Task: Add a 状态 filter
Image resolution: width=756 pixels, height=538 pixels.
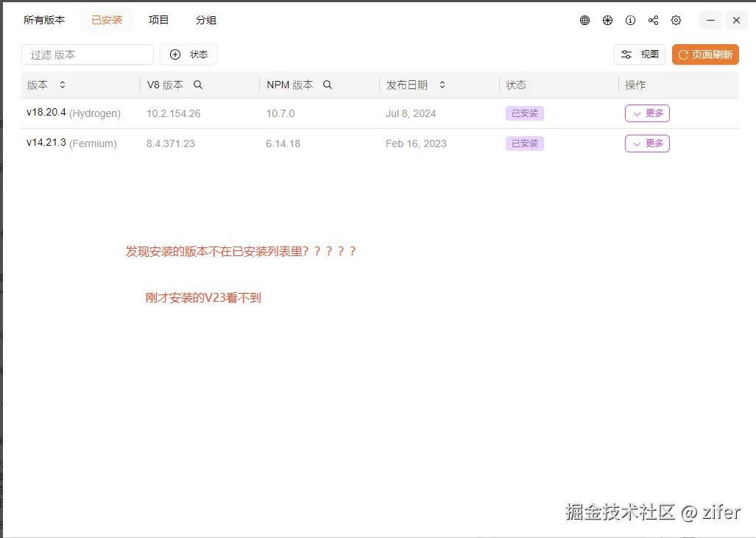Action: 188,54
